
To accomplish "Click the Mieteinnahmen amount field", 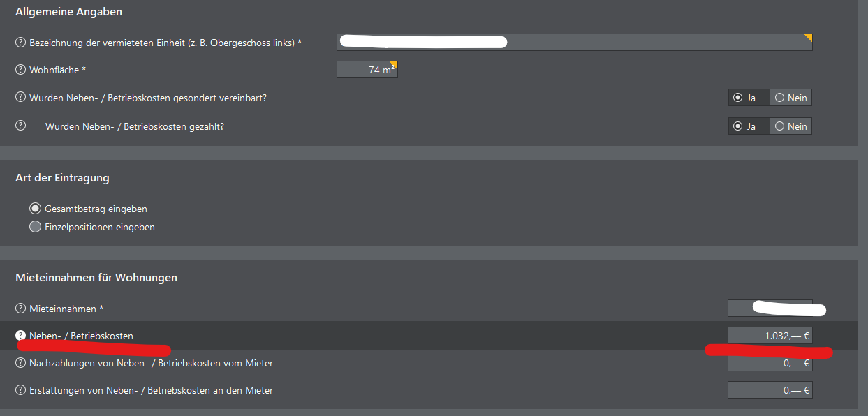I will [x=770, y=308].
